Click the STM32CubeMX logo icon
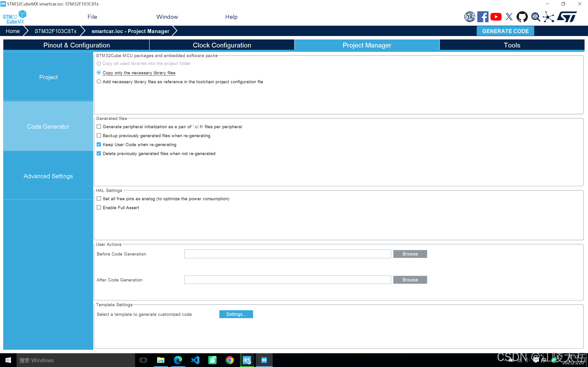 click(14, 17)
